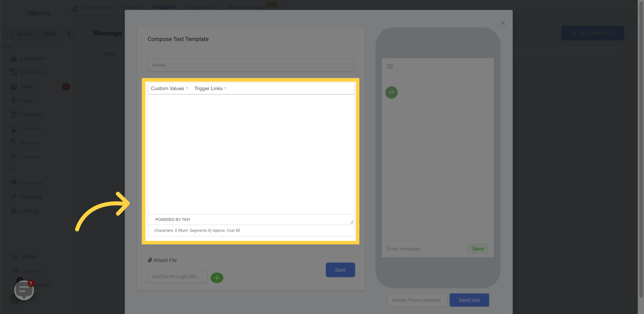This screenshot has width=644, height=314.
Task: Open the Emails tab menu
Action: coord(133,7)
